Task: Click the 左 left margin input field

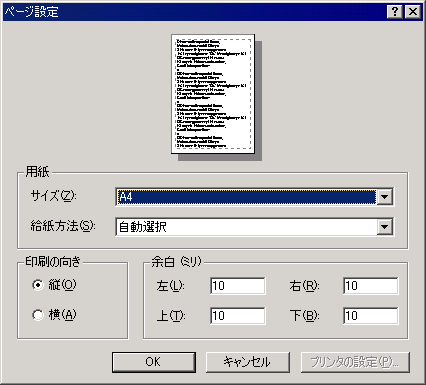Action: click(238, 286)
